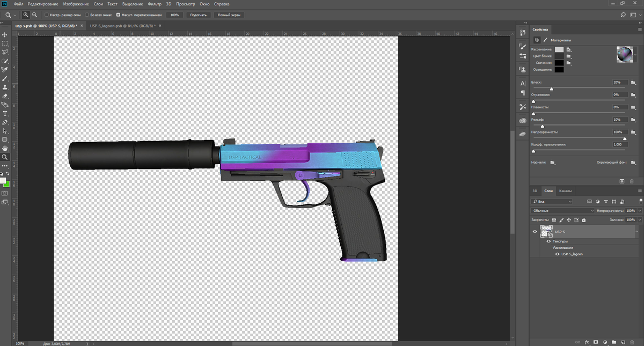Click the 100% zoom button
Image resolution: width=644 pixels, height=346 pixels.
tap(174, 14)
